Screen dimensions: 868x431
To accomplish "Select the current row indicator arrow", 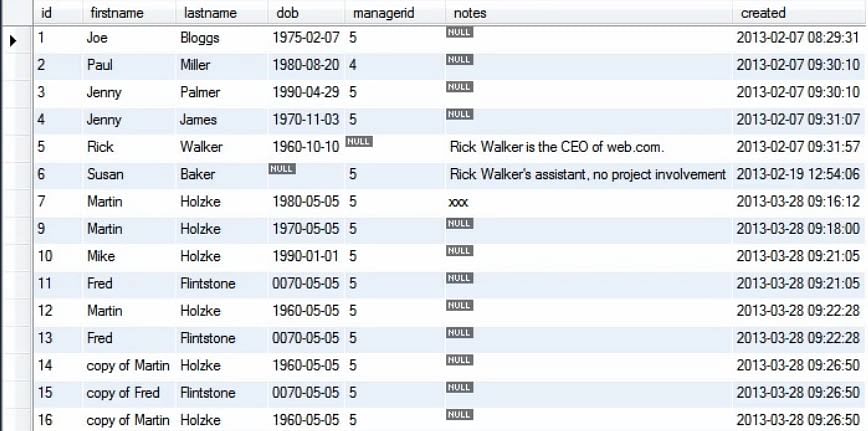I will point(14,40).
